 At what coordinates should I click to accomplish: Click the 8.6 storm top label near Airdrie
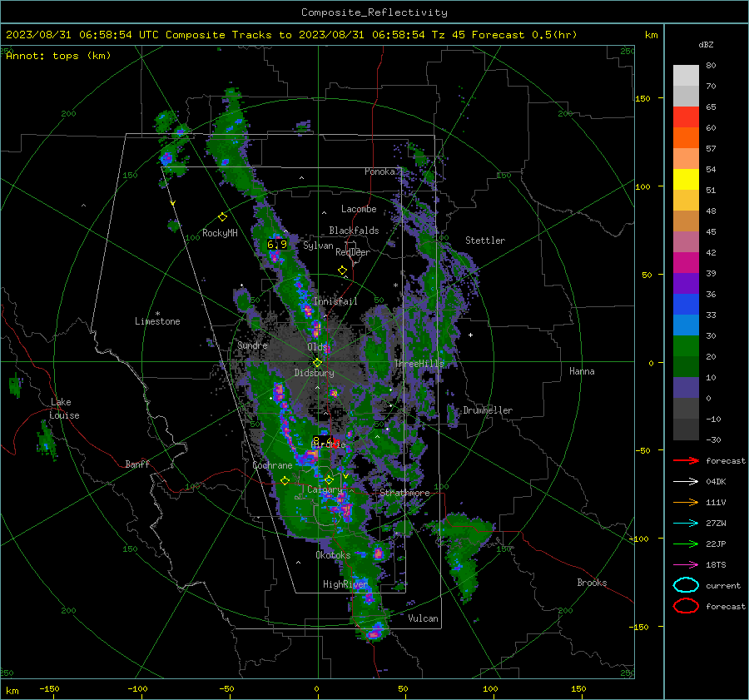pos(322,440)
